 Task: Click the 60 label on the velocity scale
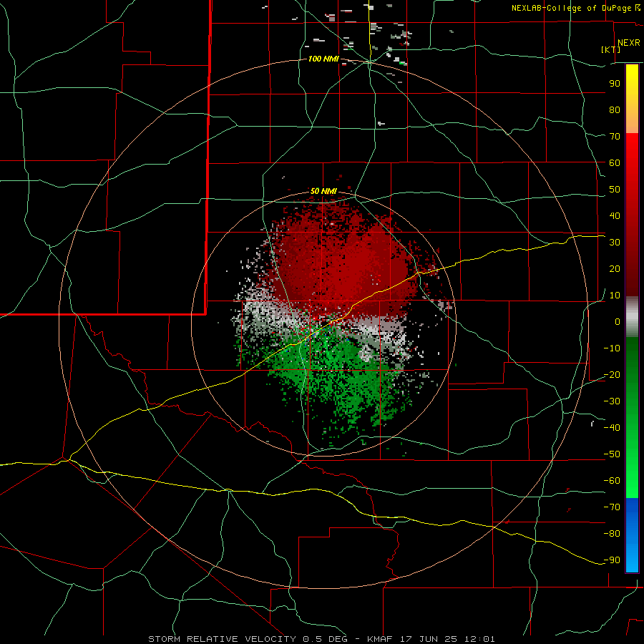[615, 163]
